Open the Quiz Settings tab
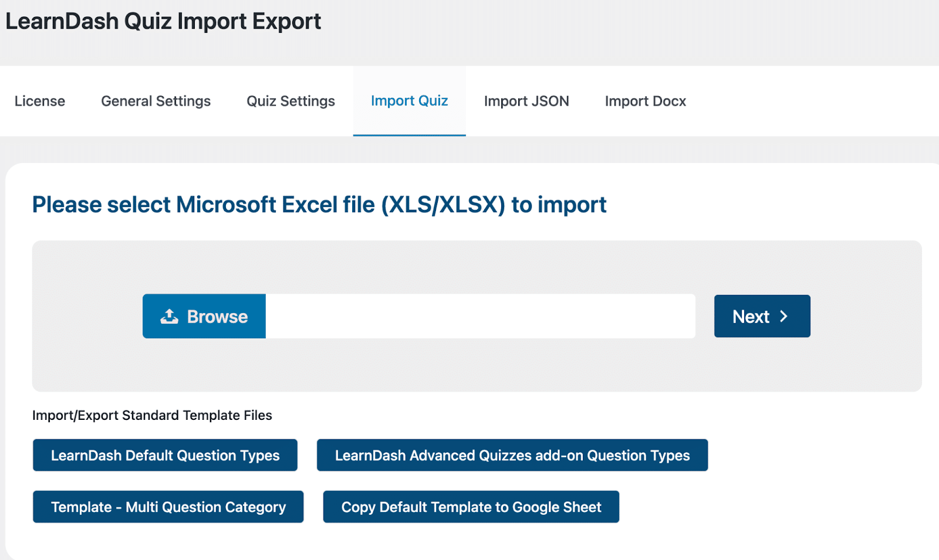 click(x=291, y=101)
